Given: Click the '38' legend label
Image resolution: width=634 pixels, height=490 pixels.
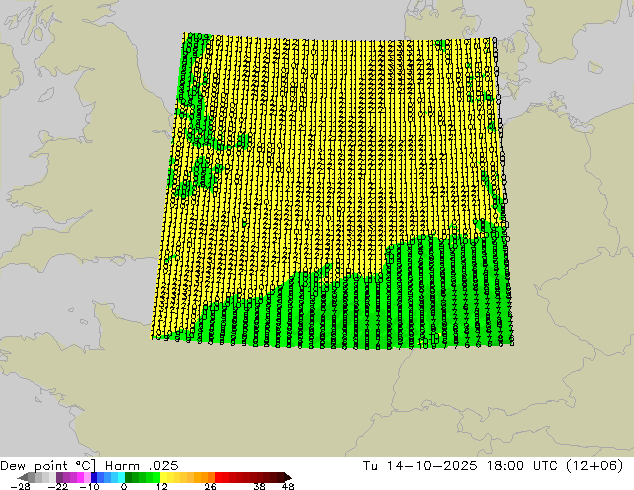Looking at the screenshot, I should pos(260,486).
